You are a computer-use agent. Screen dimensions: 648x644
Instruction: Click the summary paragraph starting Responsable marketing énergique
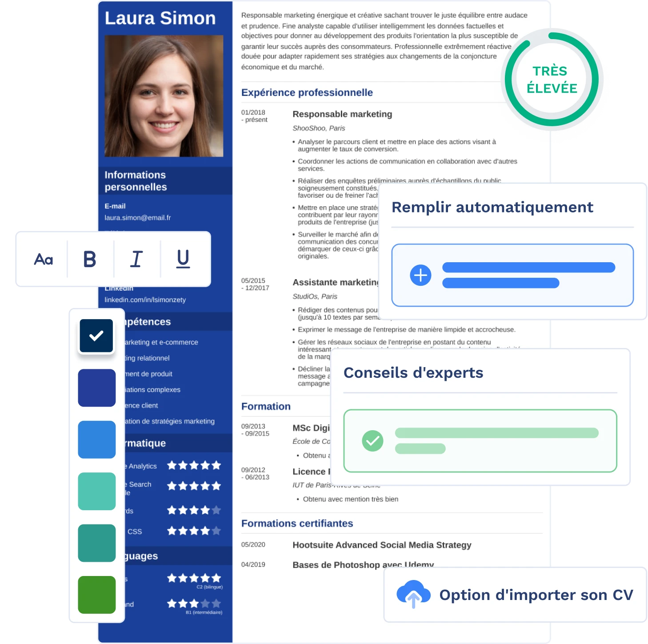384,41
